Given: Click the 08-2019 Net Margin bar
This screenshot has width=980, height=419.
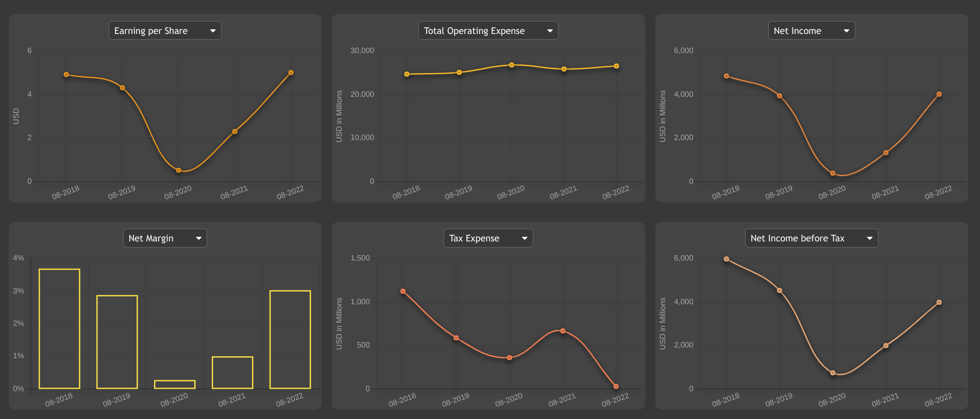Looking at the screenshot, I should [117, 342].
